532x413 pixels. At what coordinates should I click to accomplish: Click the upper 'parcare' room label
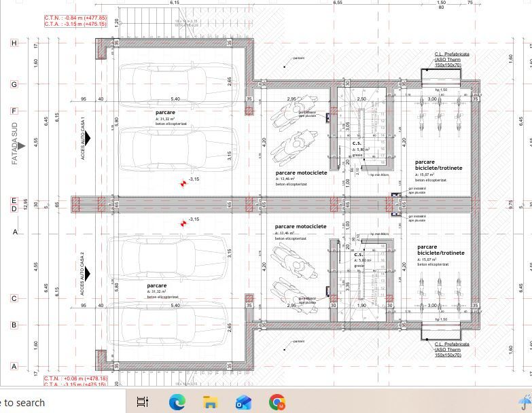(x=165, y=112)
